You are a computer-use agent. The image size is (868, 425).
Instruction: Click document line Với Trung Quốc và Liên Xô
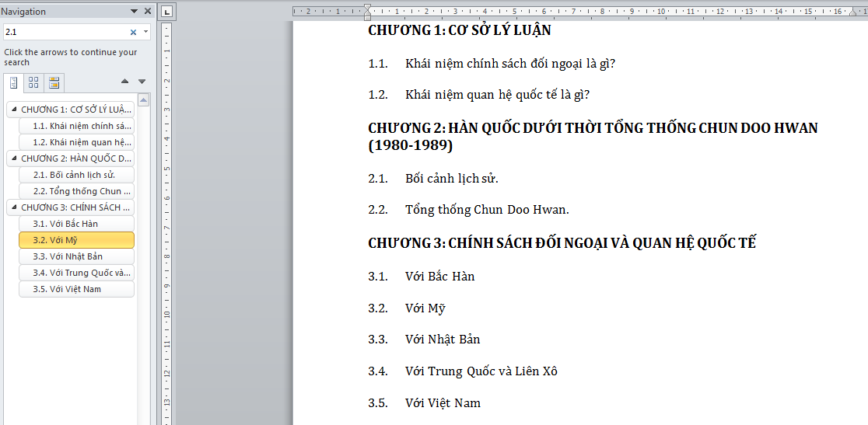point(481,371)
